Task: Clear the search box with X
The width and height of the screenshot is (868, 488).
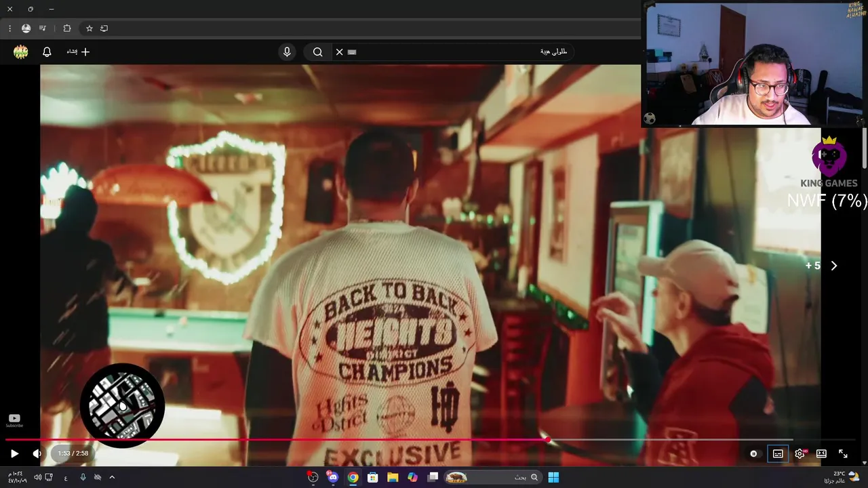Action: pyautogui.click(x=340, y=52)
